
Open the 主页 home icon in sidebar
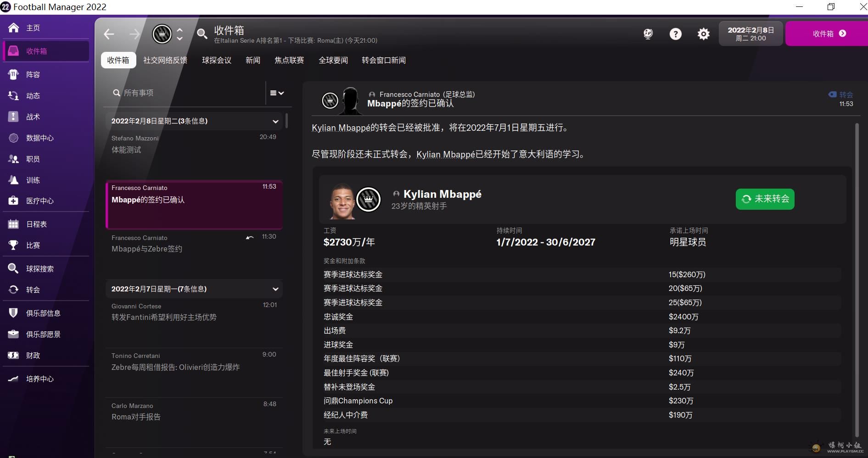pos(14,28)
